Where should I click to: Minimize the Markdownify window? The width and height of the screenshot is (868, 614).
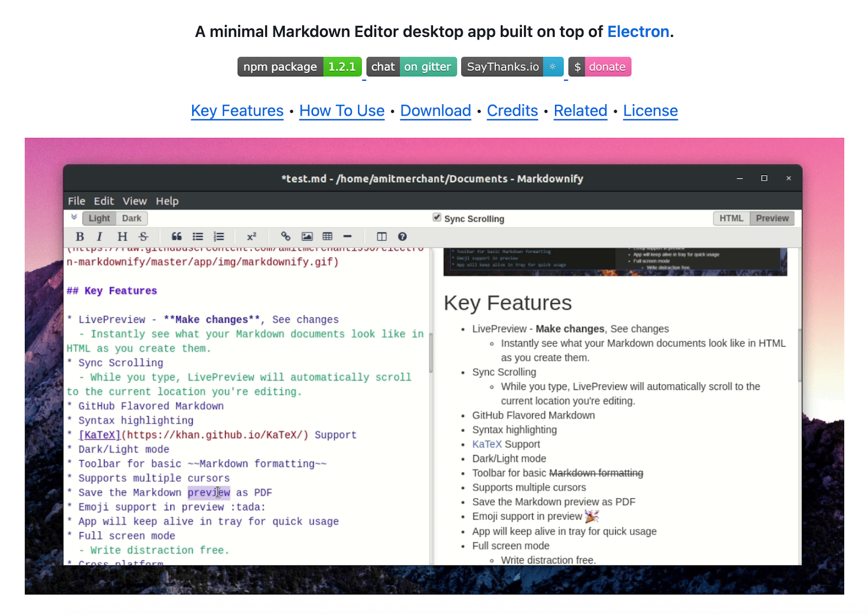[x=739, y=178]
